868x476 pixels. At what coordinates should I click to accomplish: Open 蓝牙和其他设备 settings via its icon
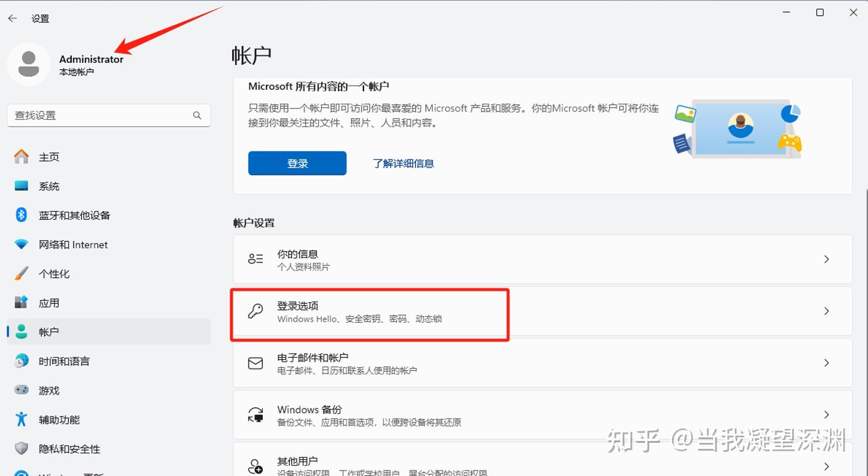(x=20, y=215)
